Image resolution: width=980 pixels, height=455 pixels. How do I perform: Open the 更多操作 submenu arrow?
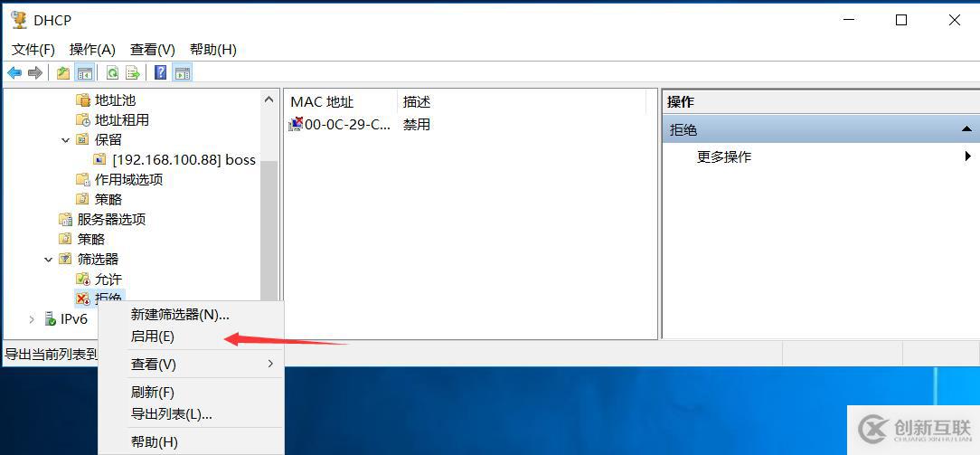(x=968, y=156)
